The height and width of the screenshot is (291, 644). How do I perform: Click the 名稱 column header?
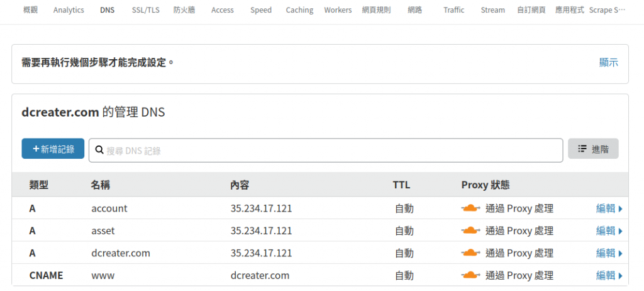point(101,185)
